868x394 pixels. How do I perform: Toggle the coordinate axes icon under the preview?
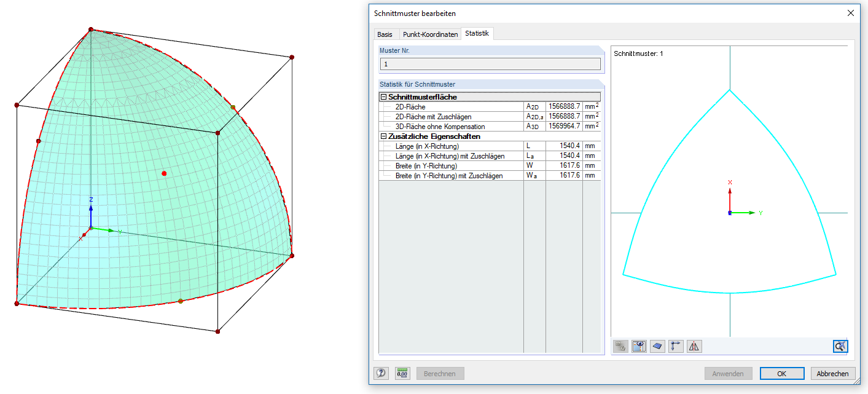[x=676, y=346]
